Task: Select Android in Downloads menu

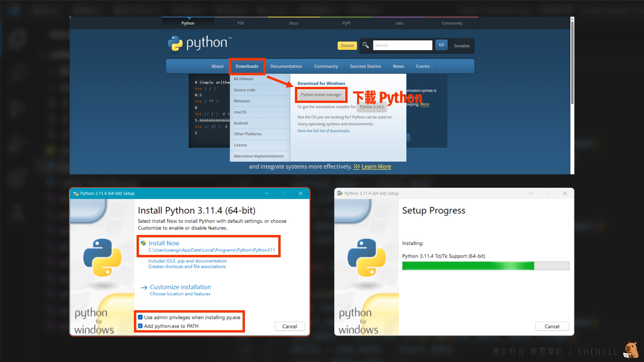Action: (x=260, y=123)
